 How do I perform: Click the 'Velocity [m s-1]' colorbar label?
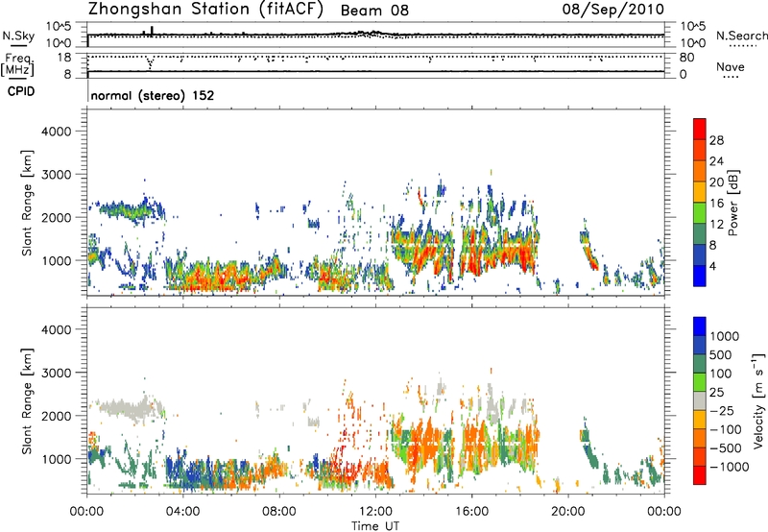coord(758,400)
